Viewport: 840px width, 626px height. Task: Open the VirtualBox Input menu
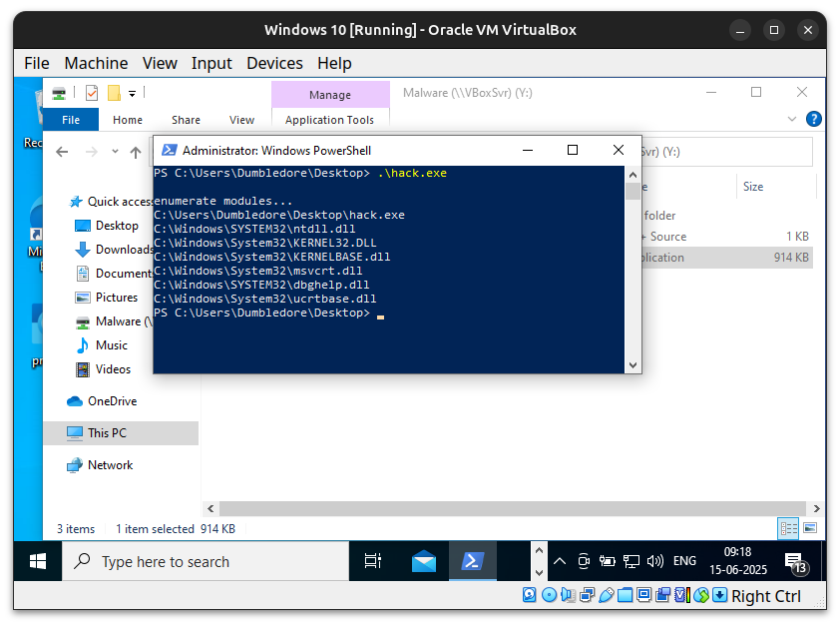pyautogui.click(x=211, y=63)
